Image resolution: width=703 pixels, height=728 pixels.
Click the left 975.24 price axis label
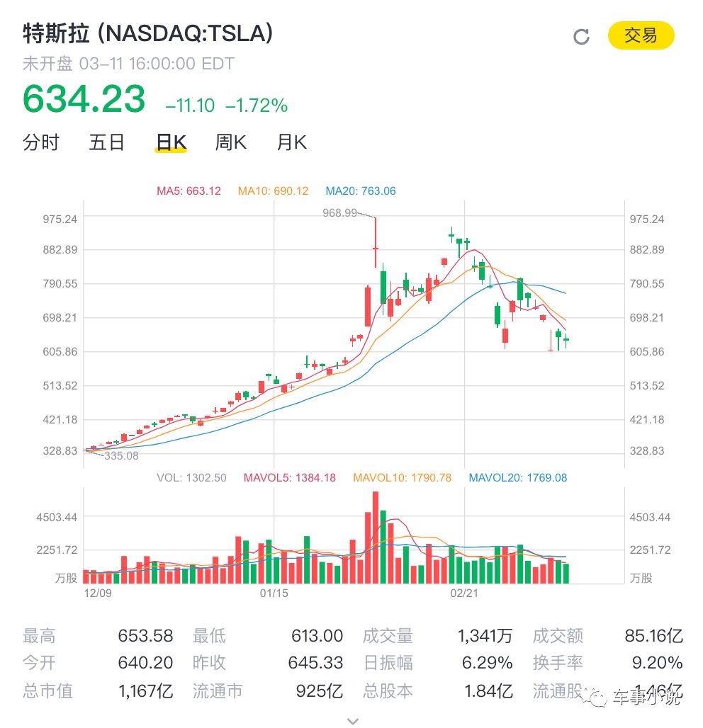pos(60,219)
